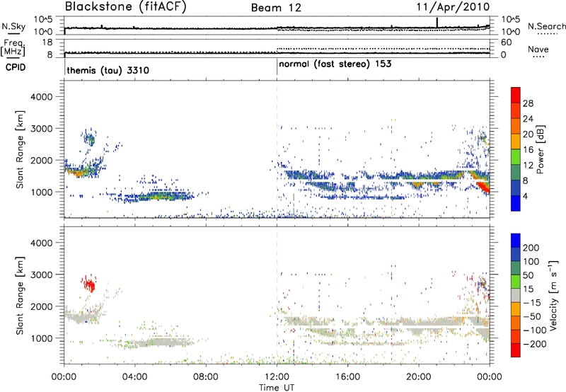Click the "16:00" time axis tick label
This screenshot has width=566, height=392.
(347, 377)
